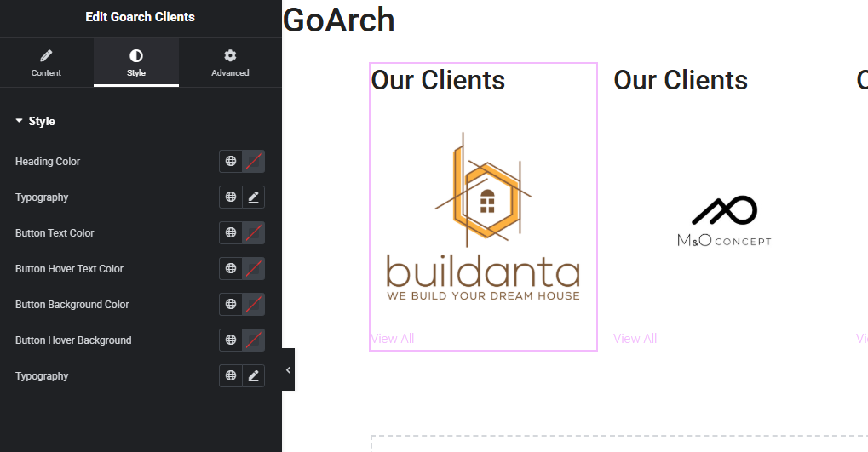Open Button Hover Text Color swatch
The image size is (868, 452).
(x=254, y=268)
